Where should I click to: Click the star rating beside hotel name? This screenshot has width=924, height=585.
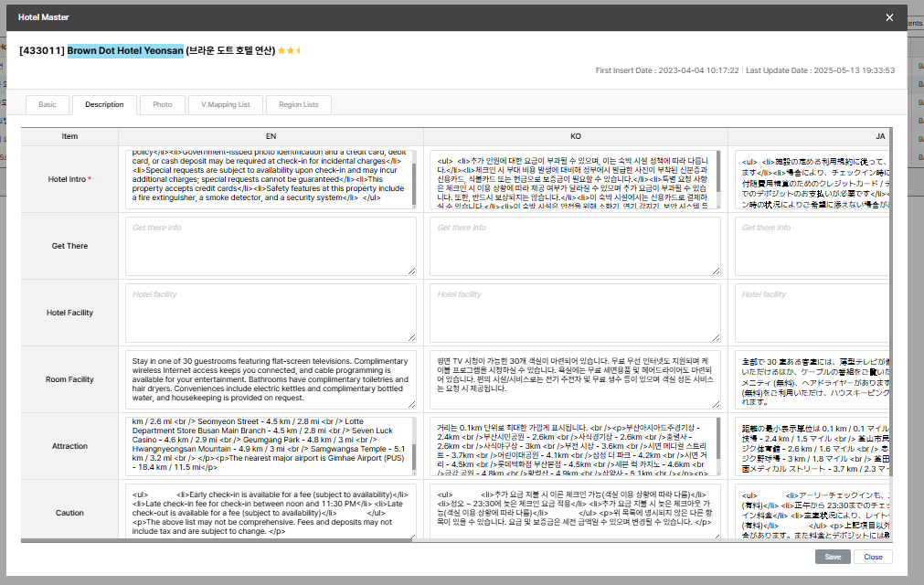pyautogui.click(x=289, y=50)
